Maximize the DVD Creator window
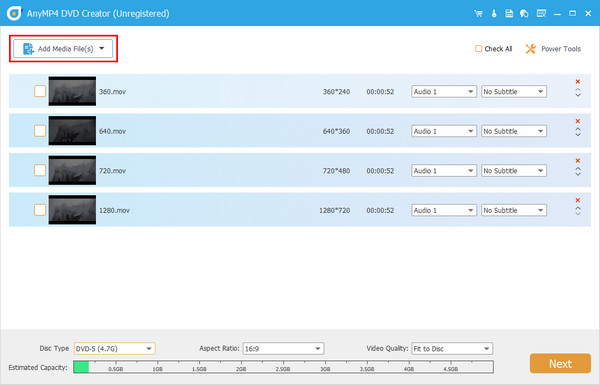The height and width of the screenshot is (385, 600). coord(572,14)
